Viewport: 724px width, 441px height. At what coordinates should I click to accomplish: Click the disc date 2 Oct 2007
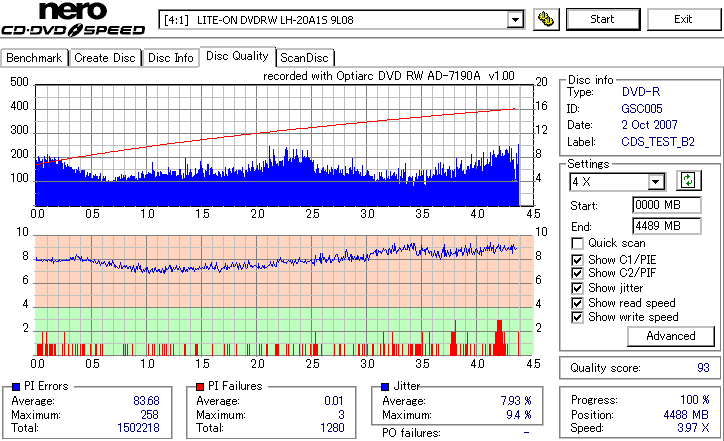point(649,125)
